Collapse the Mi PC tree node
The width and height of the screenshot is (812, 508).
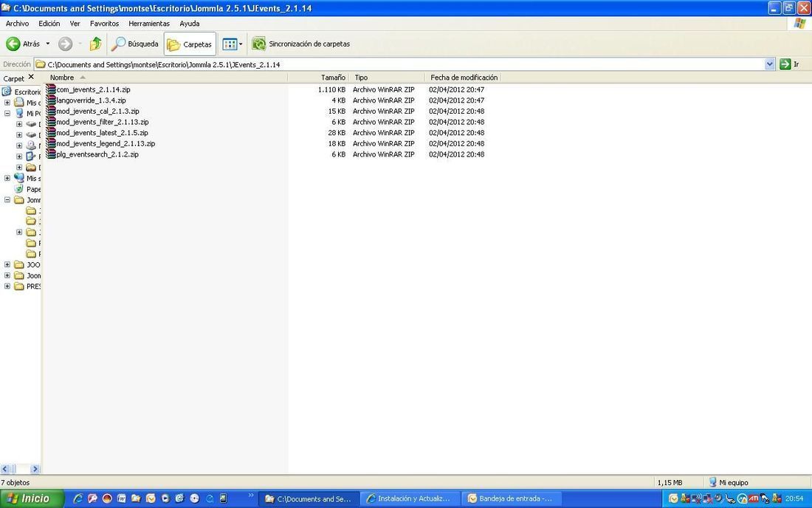point(7,113)
